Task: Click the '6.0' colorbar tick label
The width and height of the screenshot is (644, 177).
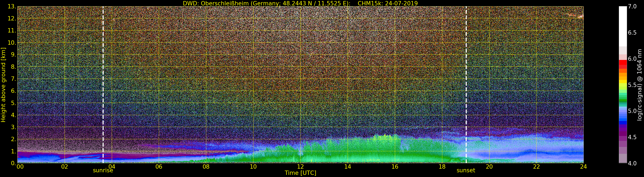Action: (x=632, y=59)
